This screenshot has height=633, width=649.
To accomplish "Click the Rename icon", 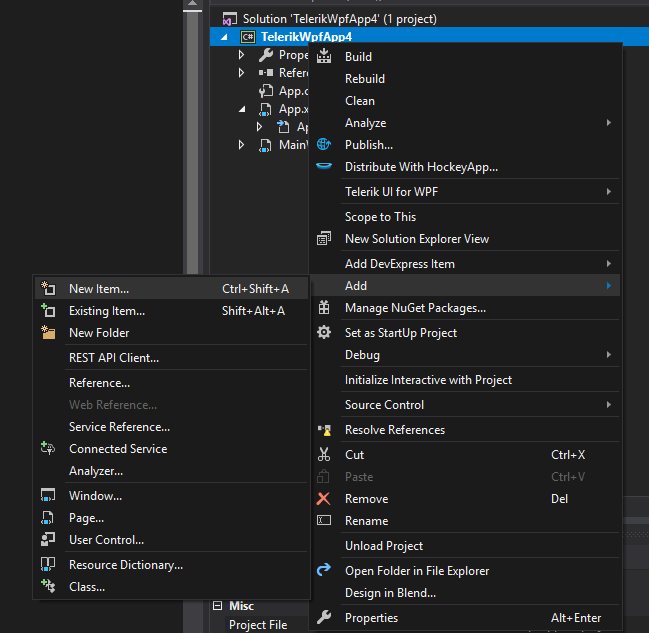I will [324, 520].
